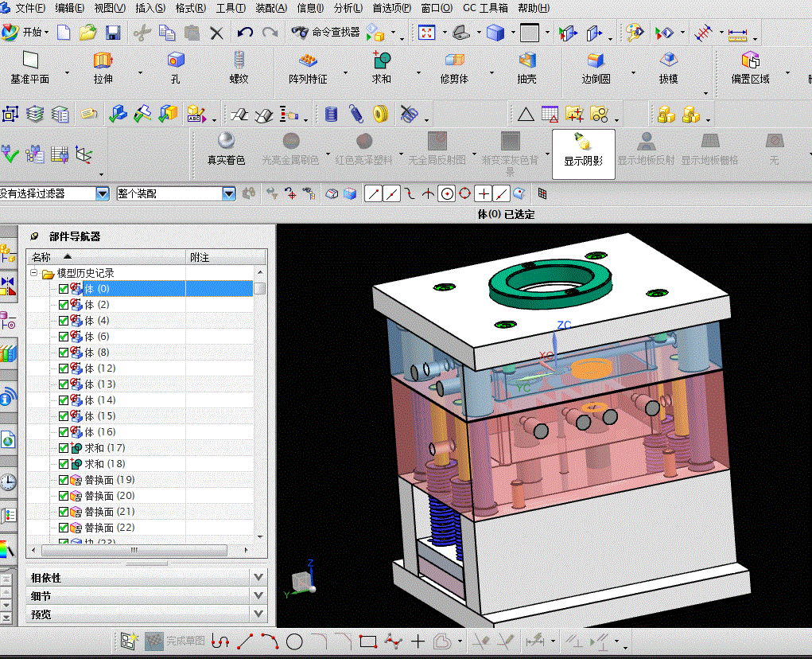812x659 pixels.
Task: Open the 插入(S) menu
Action: pyautogui.click(x=150, y=8)
